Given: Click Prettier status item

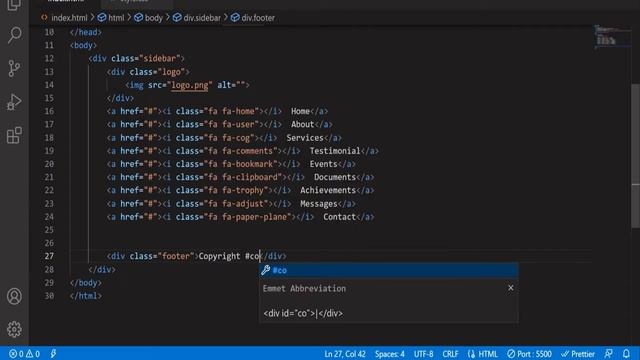Looking at the screenshot, I should 578,354.
